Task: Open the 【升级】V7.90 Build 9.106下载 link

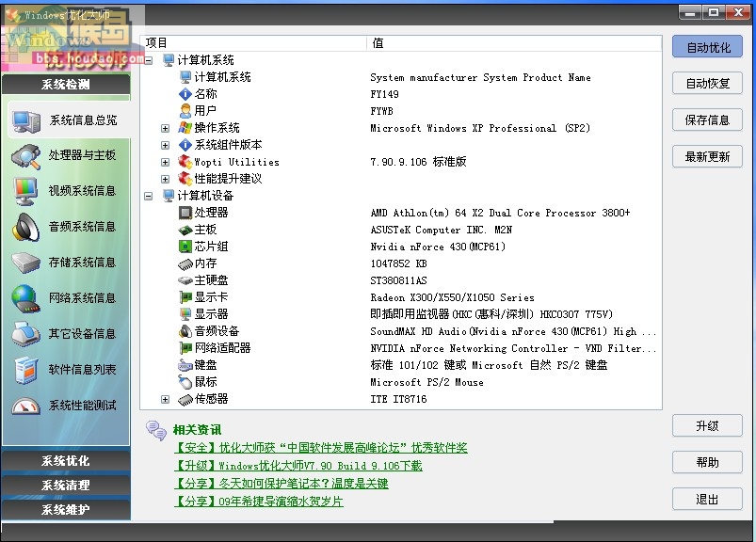Action: click(x=298, y=466)
